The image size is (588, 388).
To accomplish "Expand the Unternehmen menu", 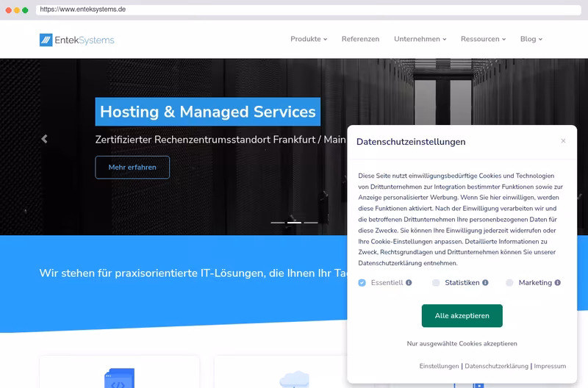I will point(420,39).
